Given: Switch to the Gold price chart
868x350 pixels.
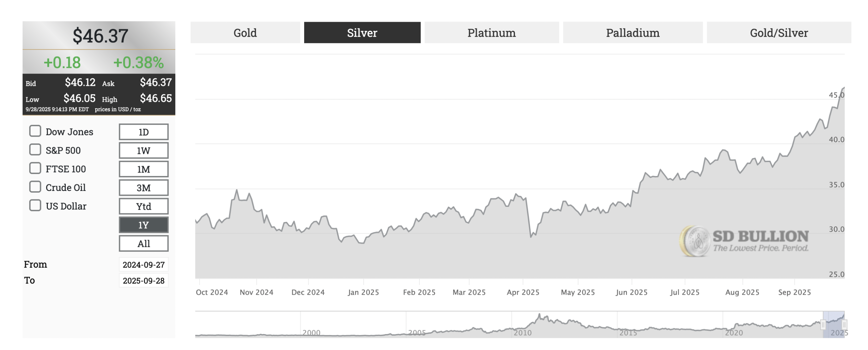Looking at the screenshot, I should click(245, 33).
